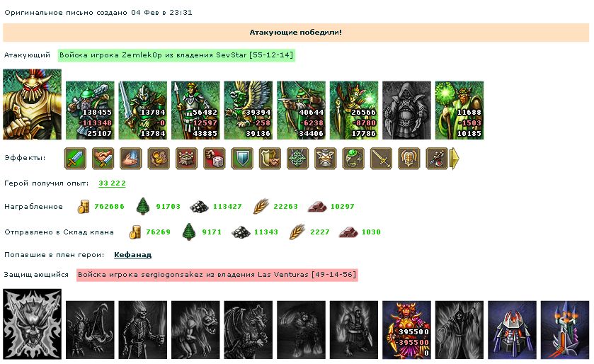Select the grayed hooded assassin unit thumbnail
Image resolution: width=594 pixels, height=364 pixels.
tap(406, 110)
